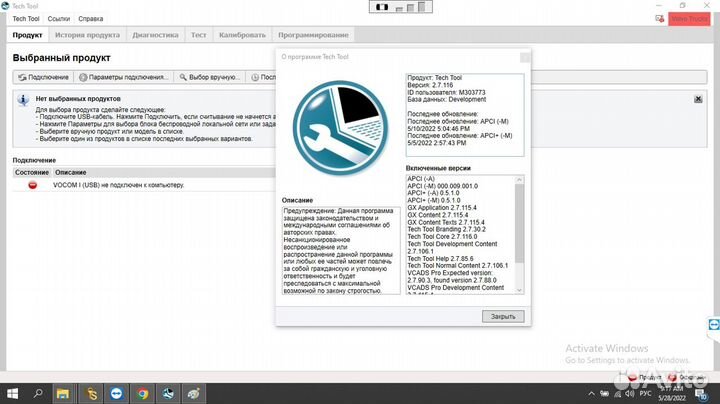Image resolution: width=720 pixels, height=404 pixels.
Task: Switch to the История продукта tab
Action: pos(87,35)
